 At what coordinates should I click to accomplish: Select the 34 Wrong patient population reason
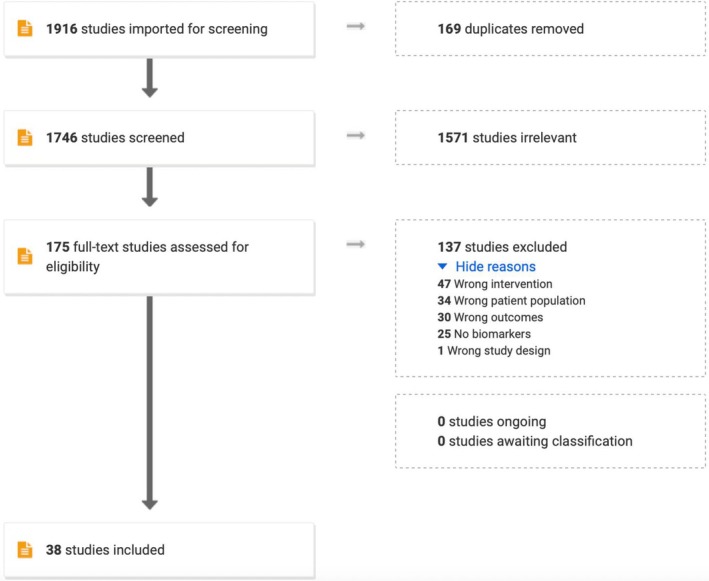511,301
